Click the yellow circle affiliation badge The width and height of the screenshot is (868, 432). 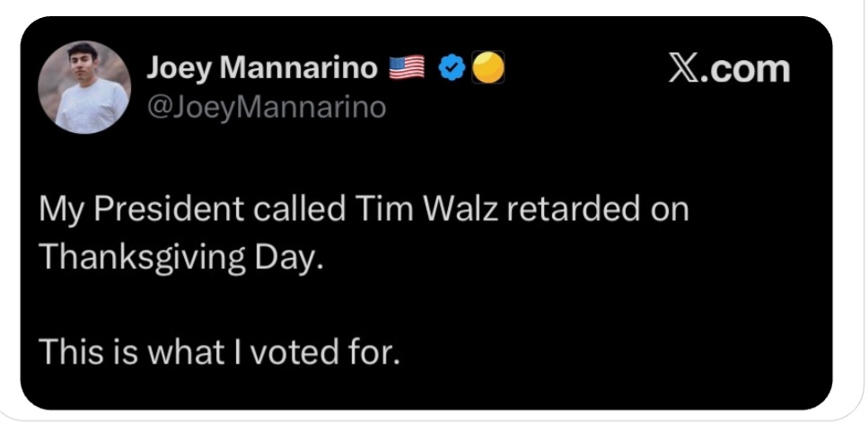[x=487, y=67]
